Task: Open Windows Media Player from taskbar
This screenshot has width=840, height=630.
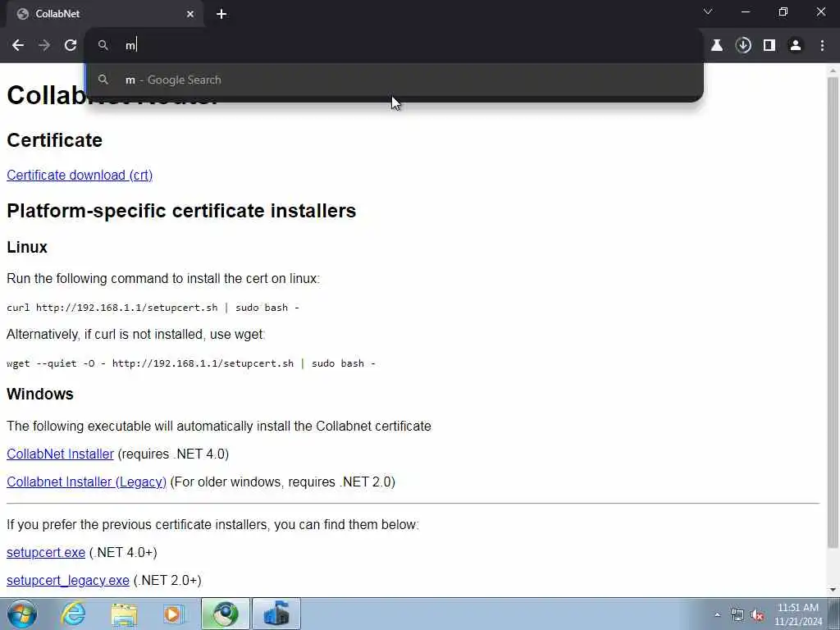Action: [x=174, y=614]
